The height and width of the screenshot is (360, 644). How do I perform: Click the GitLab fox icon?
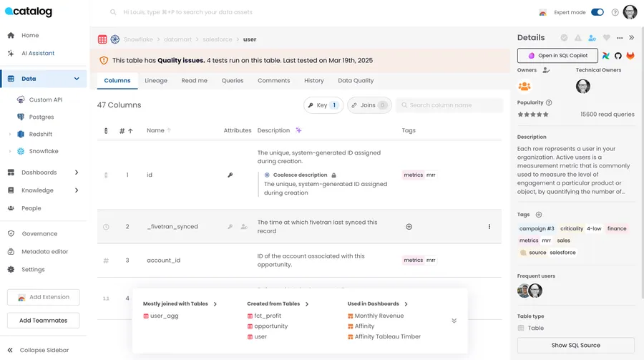(x=630, y=56)
